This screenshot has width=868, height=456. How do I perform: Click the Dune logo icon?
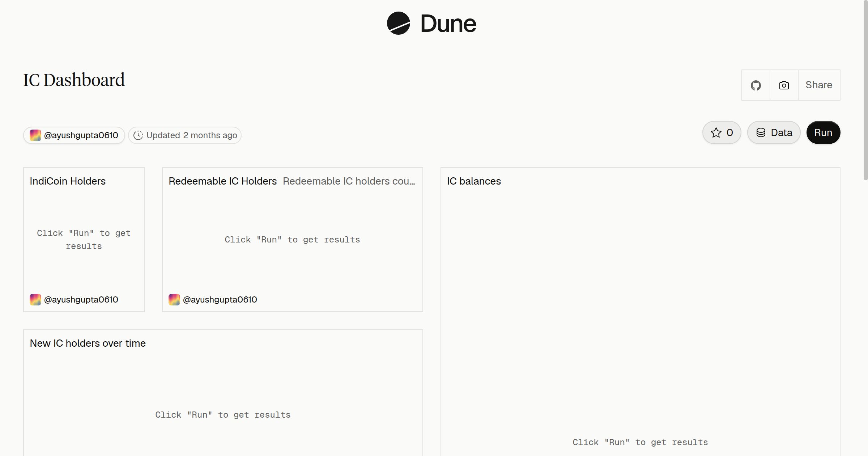coord(398,23)
